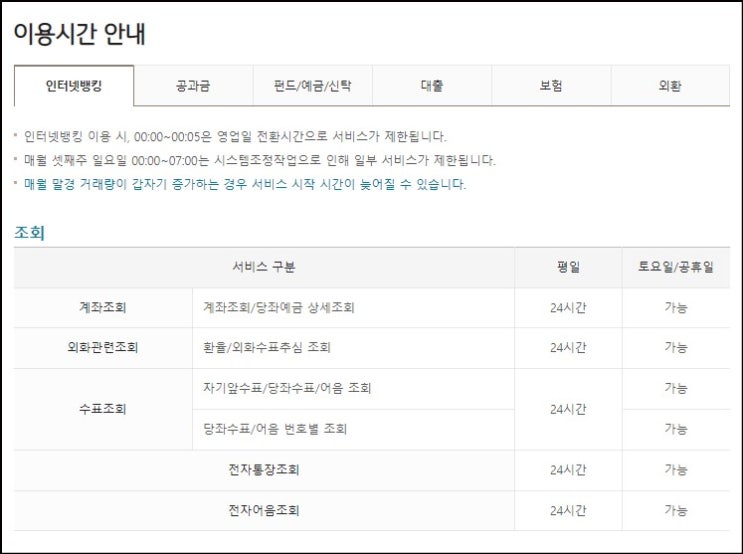Click 24시간 in the 전자통장조회 row
This screenshot has height=554, width=743.
pos(568,470)
